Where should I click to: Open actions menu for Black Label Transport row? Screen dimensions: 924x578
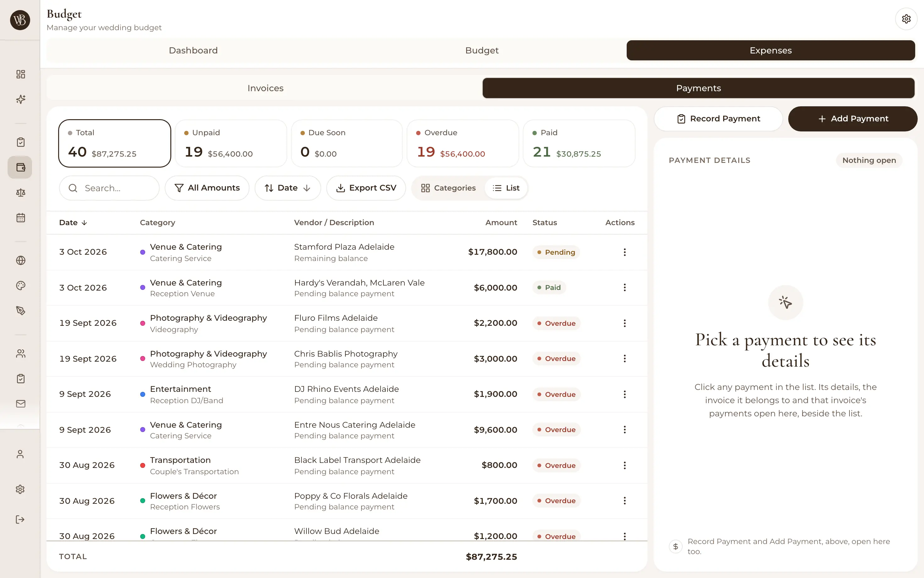(x=624, y=466)
